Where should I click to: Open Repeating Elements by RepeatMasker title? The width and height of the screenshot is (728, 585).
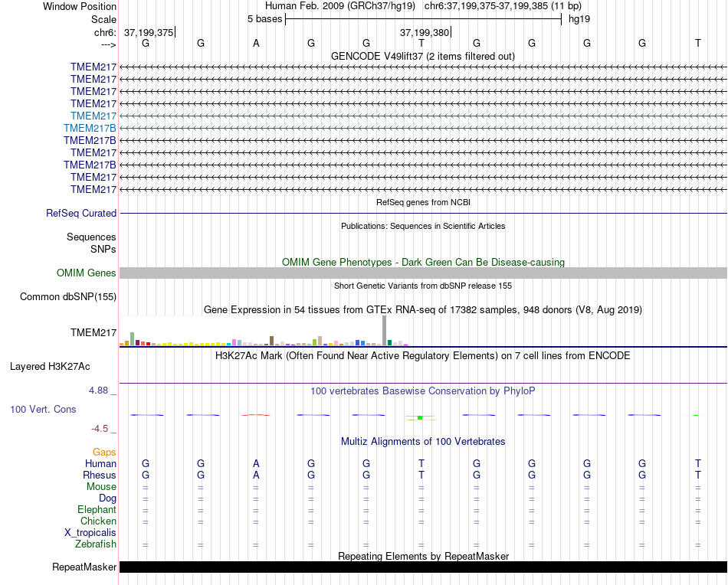tap(423, 556)
